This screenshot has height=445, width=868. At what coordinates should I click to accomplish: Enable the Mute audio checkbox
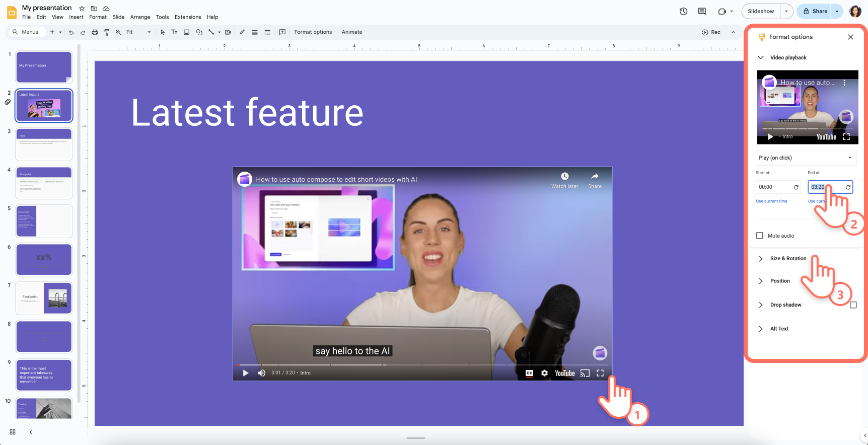(x=760, y=236)
